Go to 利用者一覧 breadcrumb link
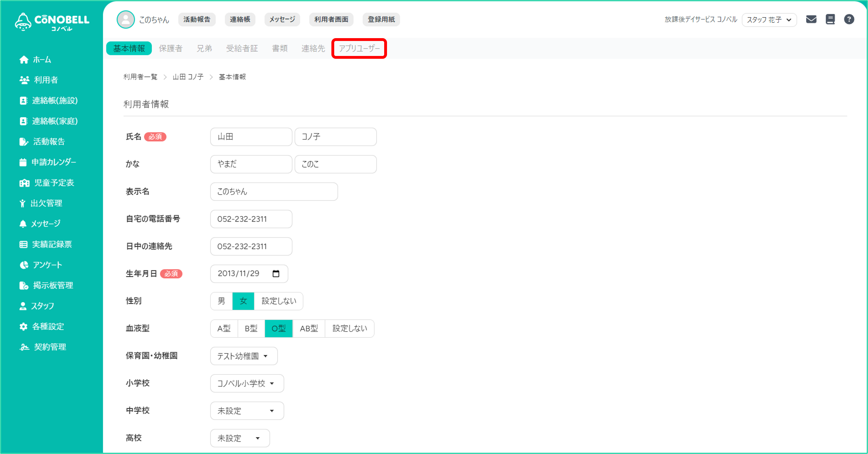Image resolution: width=868 pixels, height=454 pixels. coord(140,77)
